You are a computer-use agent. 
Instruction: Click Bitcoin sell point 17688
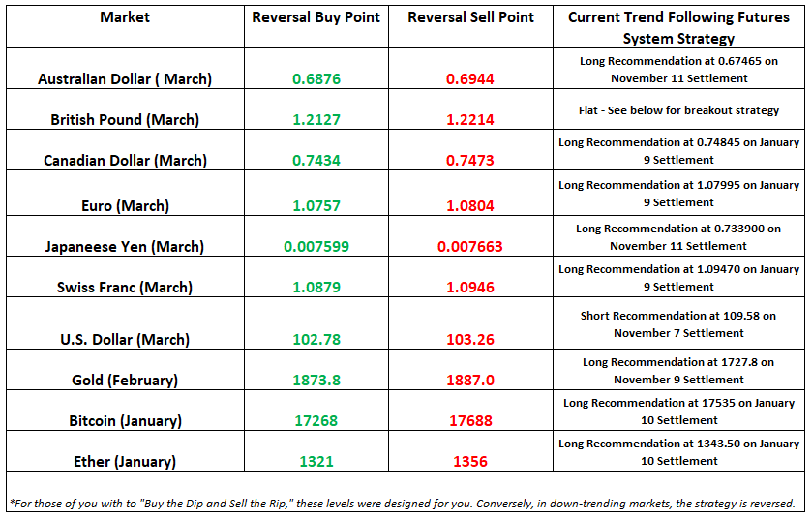(x=470, y=421)
